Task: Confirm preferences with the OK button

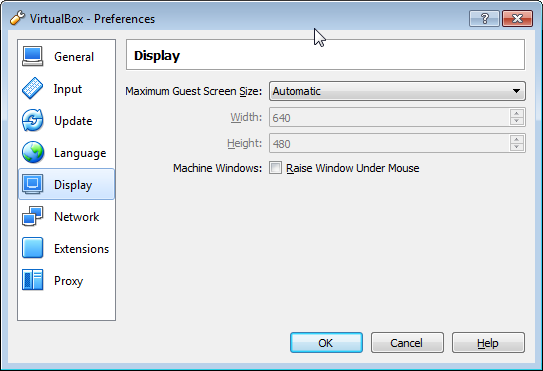Action: click(x=326, y=343)
